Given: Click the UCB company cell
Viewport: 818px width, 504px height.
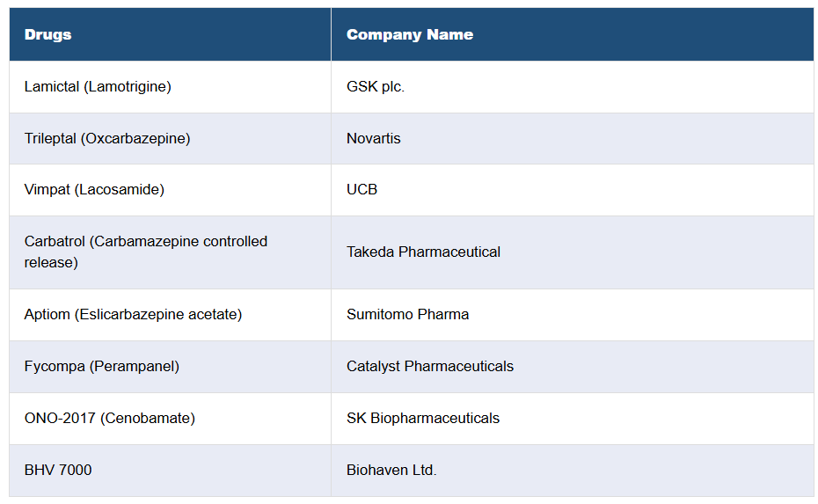Looking at the screenshot, I should pyautogui.click(x=362, y=189).
